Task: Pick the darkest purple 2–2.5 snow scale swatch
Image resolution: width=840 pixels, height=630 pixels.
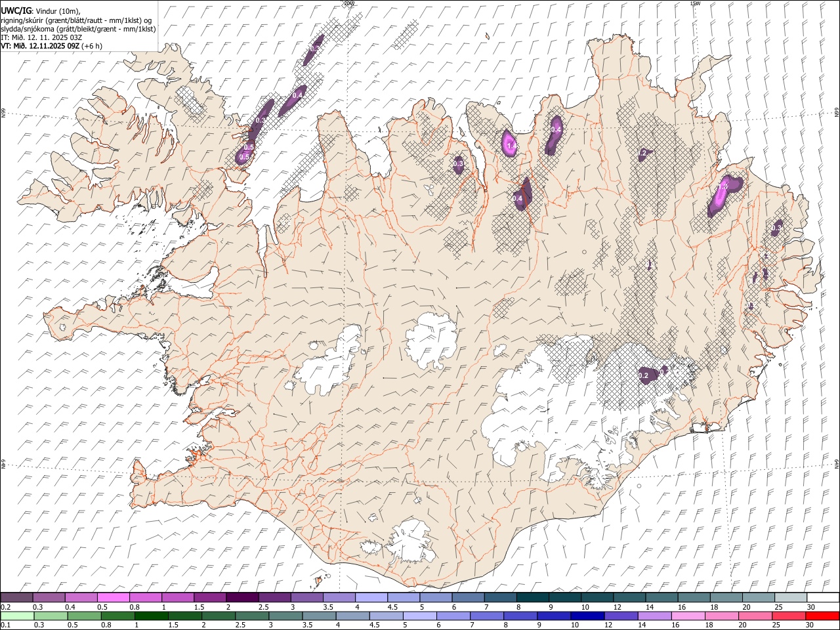Action: [x=241, y=597]
